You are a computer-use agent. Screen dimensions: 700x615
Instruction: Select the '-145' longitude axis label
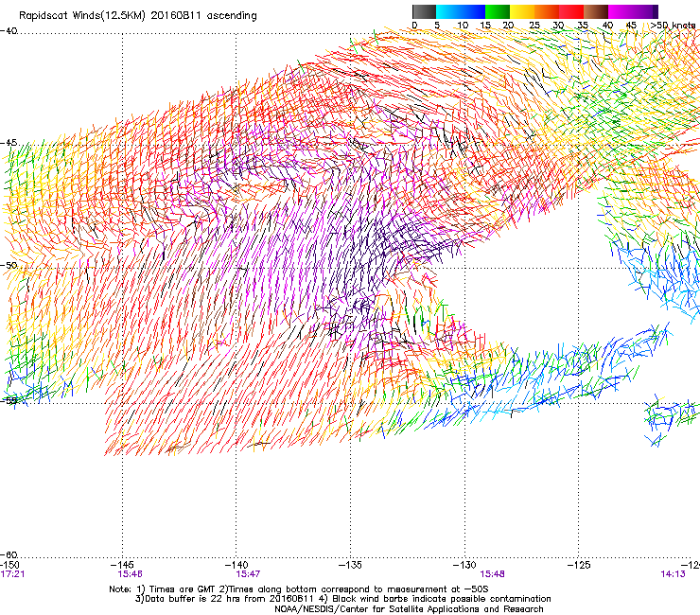pos(122,565)
